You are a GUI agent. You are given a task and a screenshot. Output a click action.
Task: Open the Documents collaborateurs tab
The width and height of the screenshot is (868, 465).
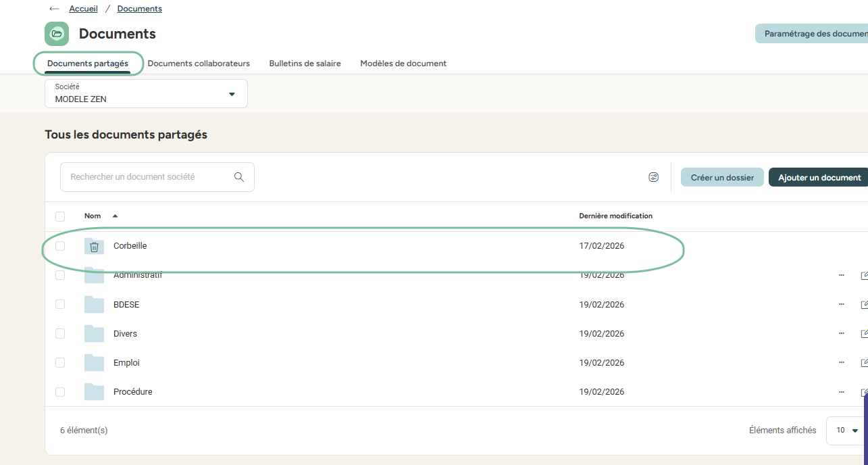(199, 64)
